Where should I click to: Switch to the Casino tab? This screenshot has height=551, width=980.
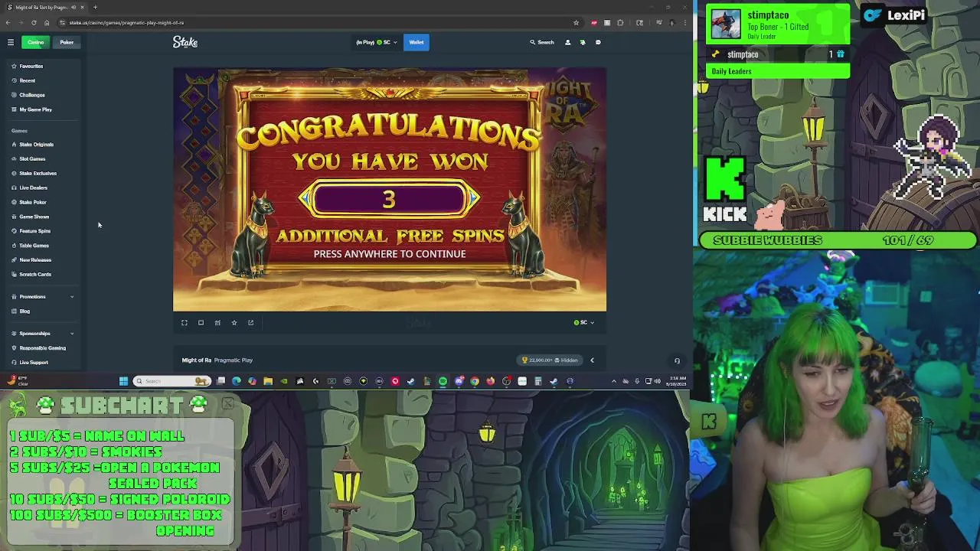tap(35, 42)
